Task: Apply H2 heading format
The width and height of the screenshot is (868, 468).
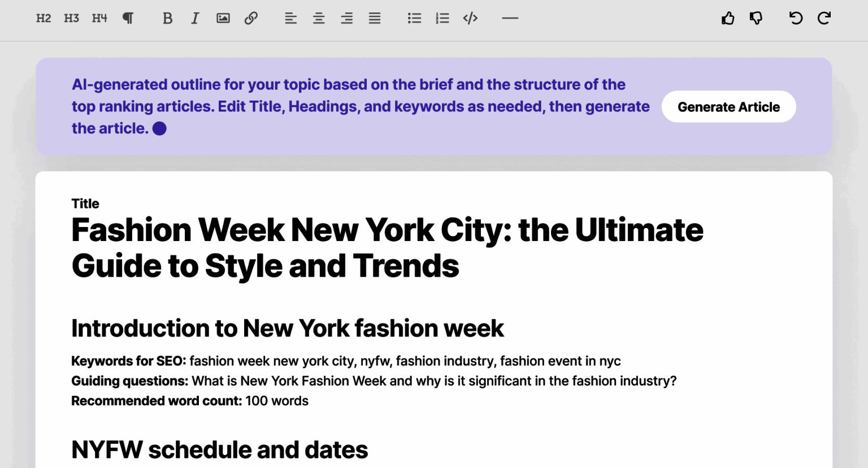Action: [x=44, y=18]
